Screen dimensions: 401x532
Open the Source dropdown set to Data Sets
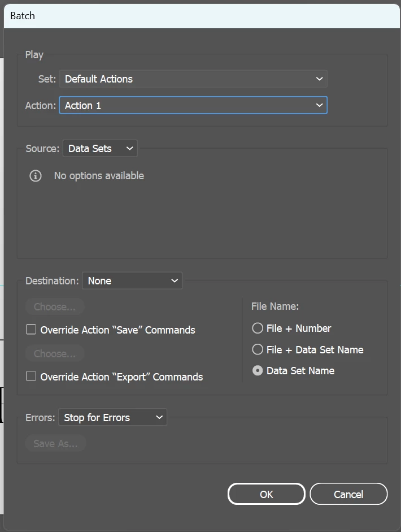tap(100, 149)
